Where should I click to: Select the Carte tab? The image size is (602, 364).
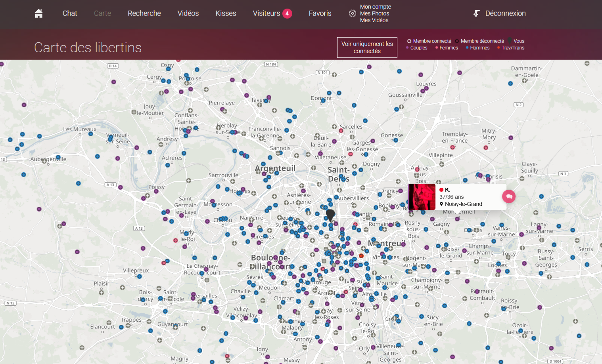(x=102, y=13)
